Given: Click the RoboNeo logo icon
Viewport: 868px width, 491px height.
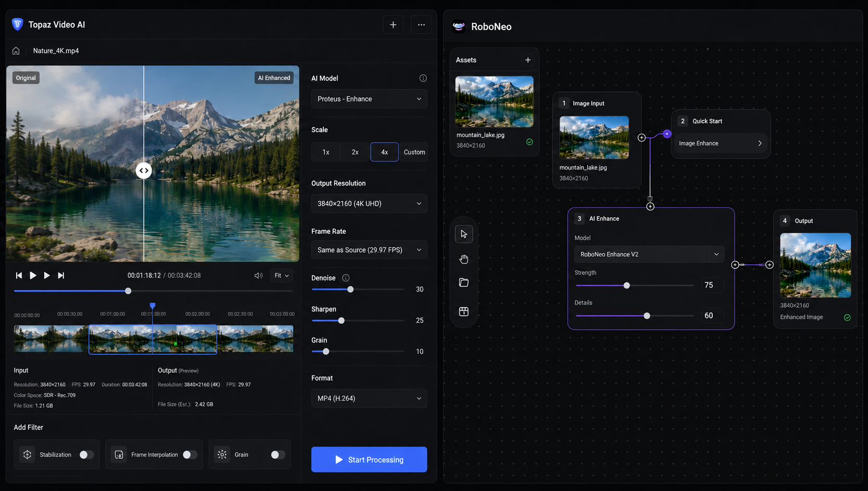Looking at the screenshot, I should tap(459, 26).
